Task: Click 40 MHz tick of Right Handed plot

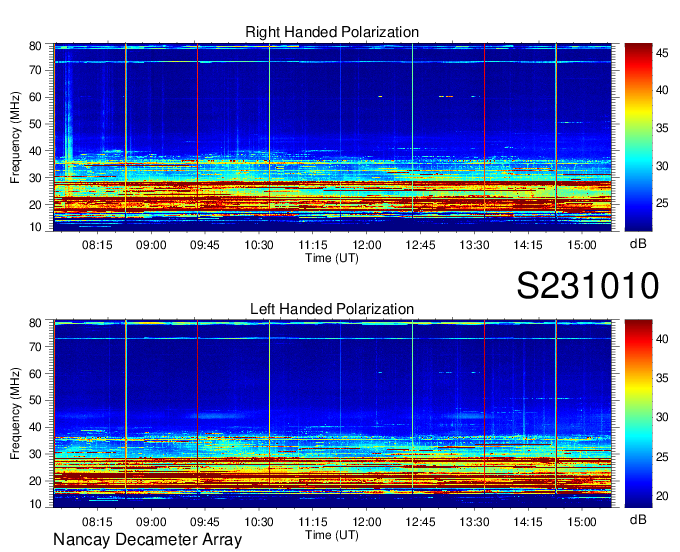Action: (35, 151)
